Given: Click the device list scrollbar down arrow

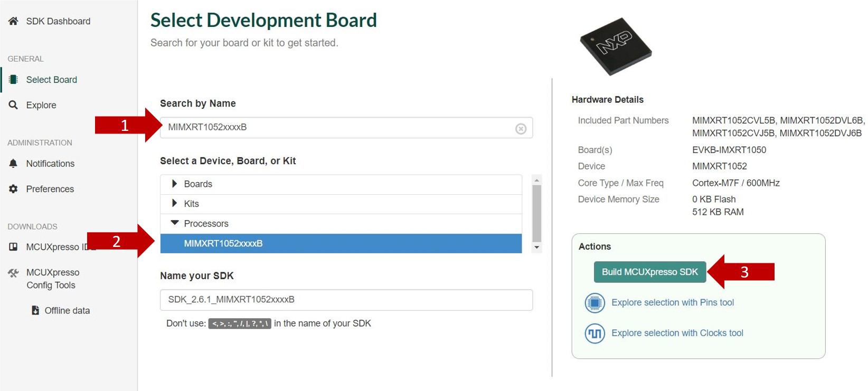Looking at the screenshot, I should pyautogui.click(x=536, y=247).
